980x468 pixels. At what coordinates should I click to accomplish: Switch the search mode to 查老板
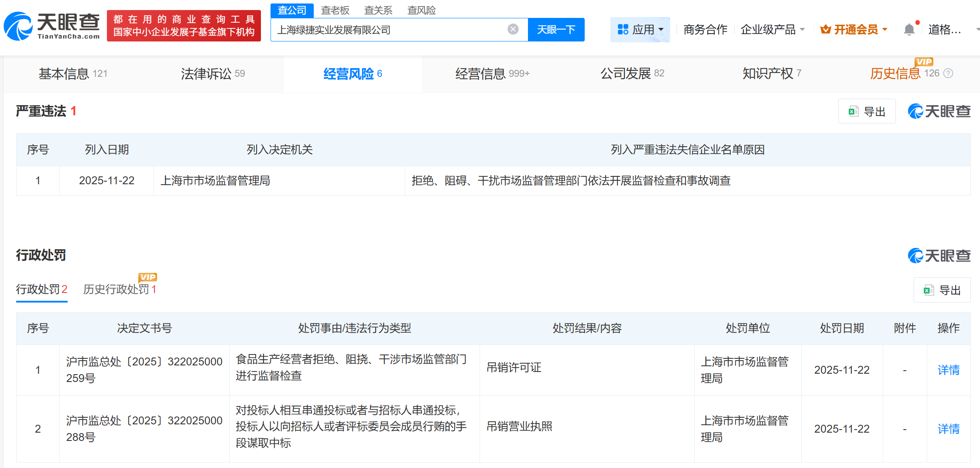click(x=335, y=10)
